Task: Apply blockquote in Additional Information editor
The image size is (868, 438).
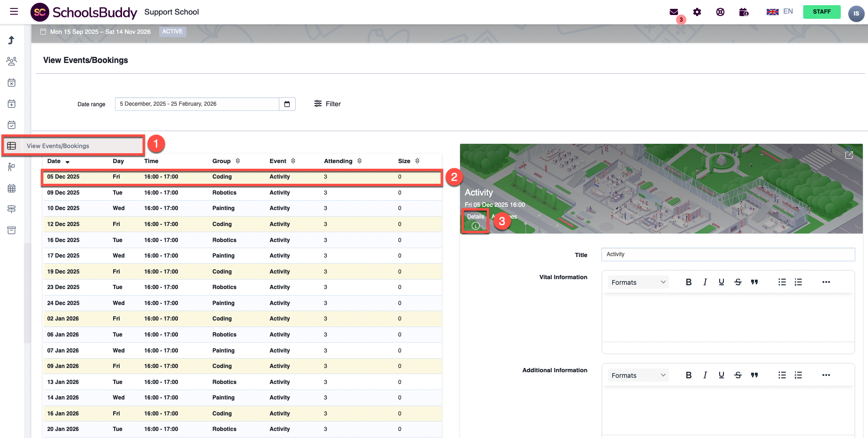Action: 754,375
